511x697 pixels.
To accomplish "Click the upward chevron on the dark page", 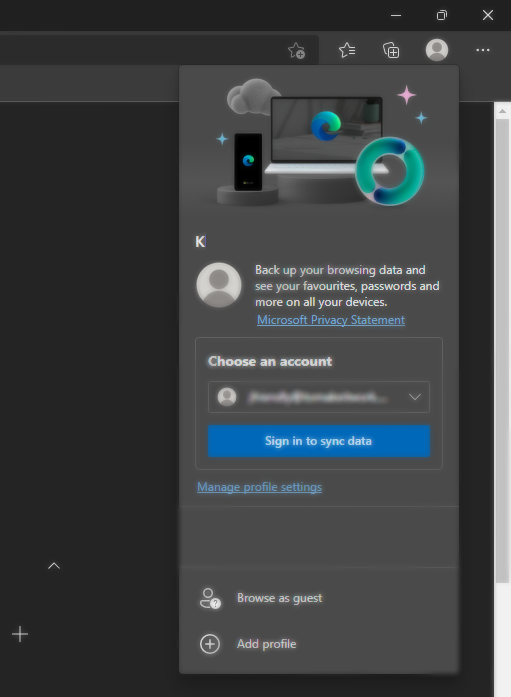I will coord(54,566).
